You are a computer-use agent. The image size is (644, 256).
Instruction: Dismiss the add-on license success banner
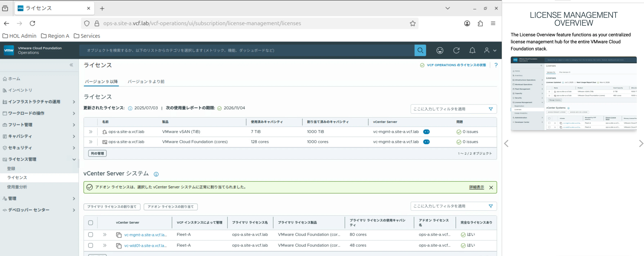(x=491, y=187)
